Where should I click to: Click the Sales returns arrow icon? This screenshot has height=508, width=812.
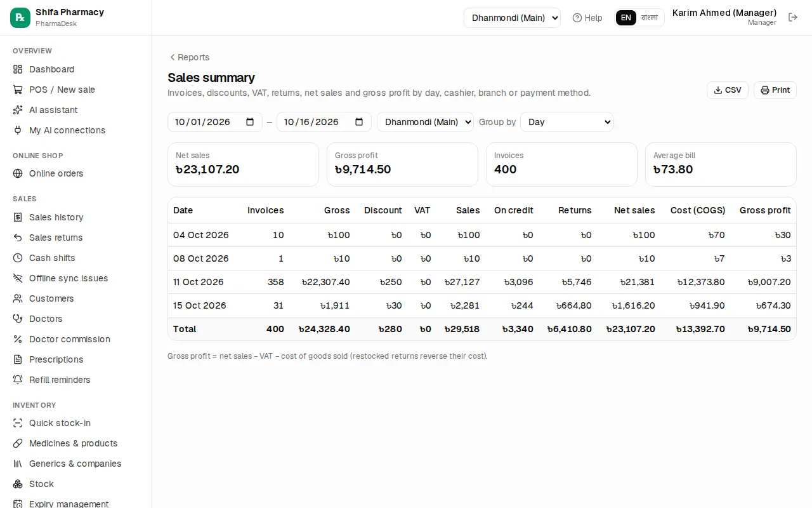(18, 237)
